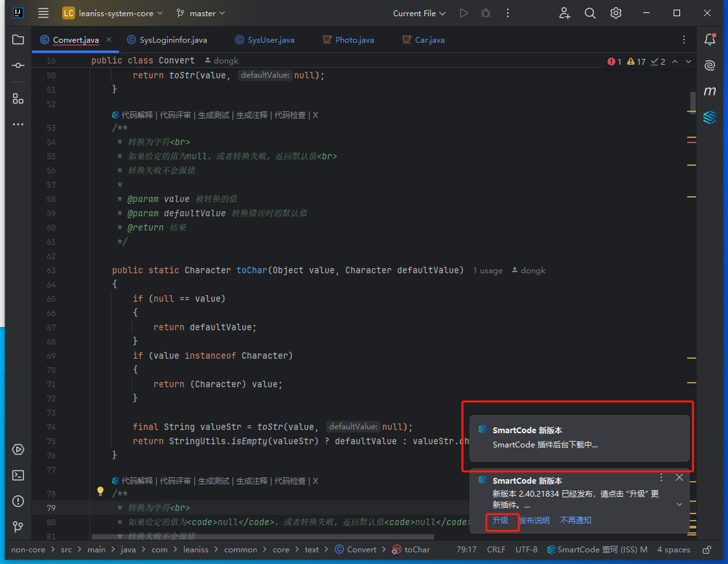The width and height of the screenshot is (728, 564).
Task: Click the 79:17 caret position indicator
Action: [466, 550]
